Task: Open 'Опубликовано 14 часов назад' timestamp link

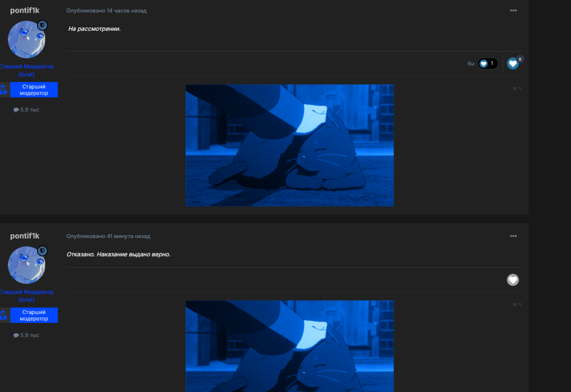Action: [x=106, y=10]
